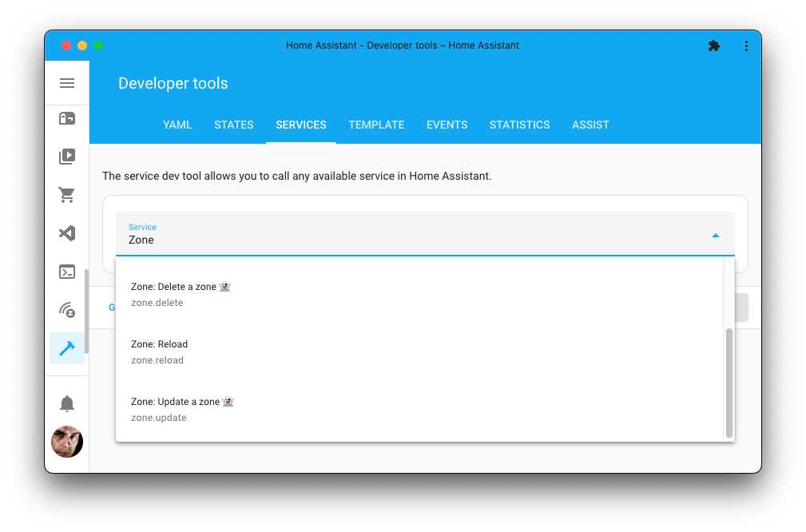Click the Service combo box field
Viewport: 806px width, 532px height.
click(399, 240)
